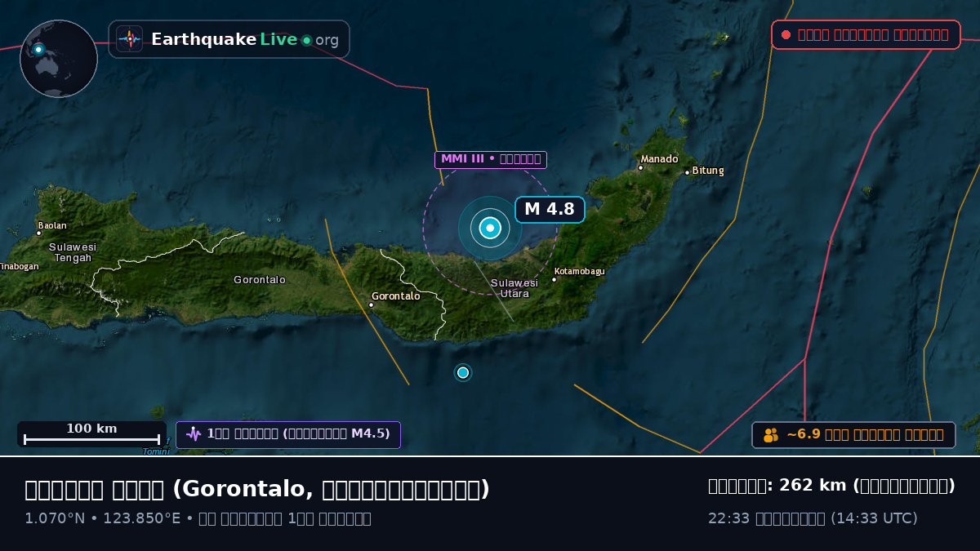Click the 14:33 UTC time text
The height and width of the screenshot is (551, 980).
tap(874, 518)
